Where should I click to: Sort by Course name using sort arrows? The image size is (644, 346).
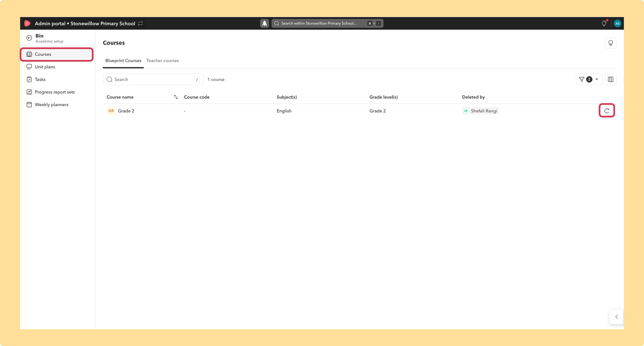click(x=176, y=97)
